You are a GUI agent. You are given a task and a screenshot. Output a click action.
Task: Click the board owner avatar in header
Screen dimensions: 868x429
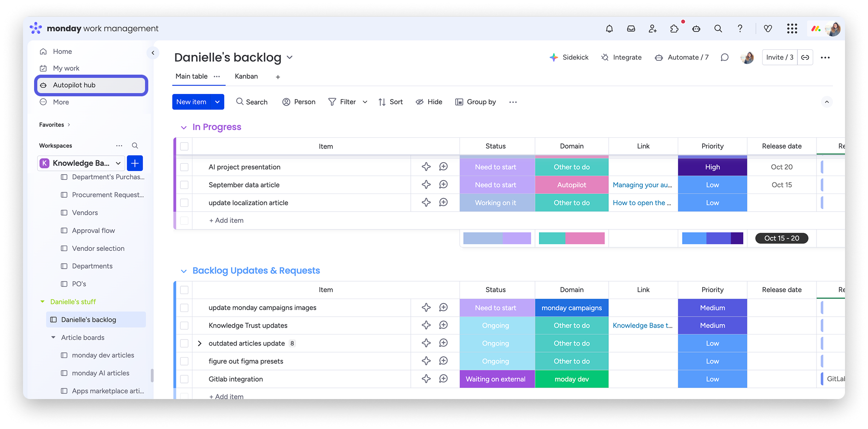pyautogui.click(x=747, y=57)
